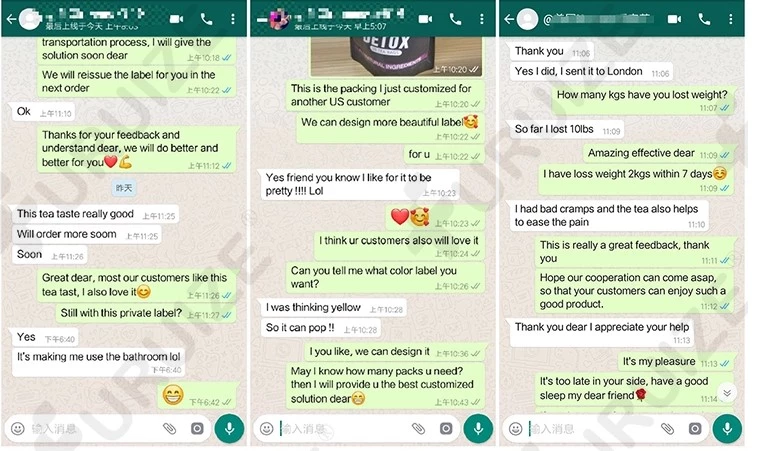Start voice call in right chat
The width and height of the screenshot is (758, 451).
(x=704, y=19)
